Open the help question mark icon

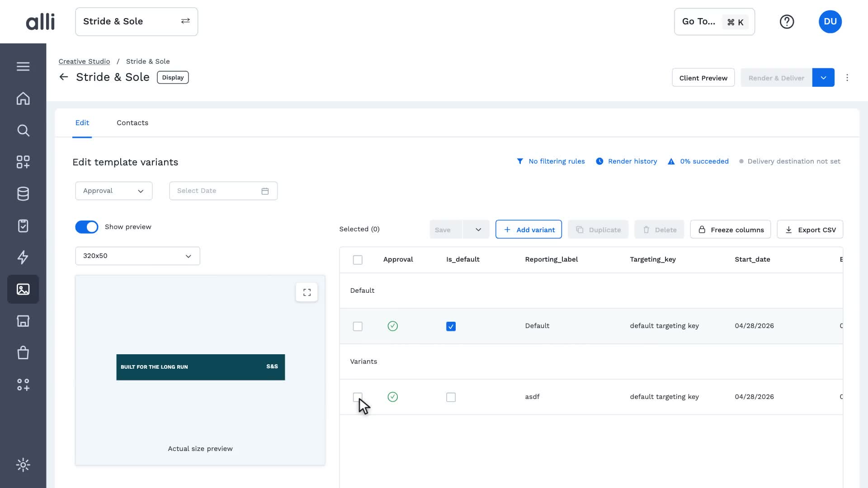click(787, 22)
